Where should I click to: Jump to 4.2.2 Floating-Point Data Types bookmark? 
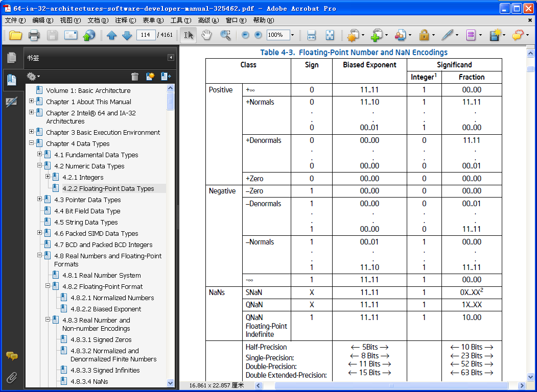click(108, 188)
